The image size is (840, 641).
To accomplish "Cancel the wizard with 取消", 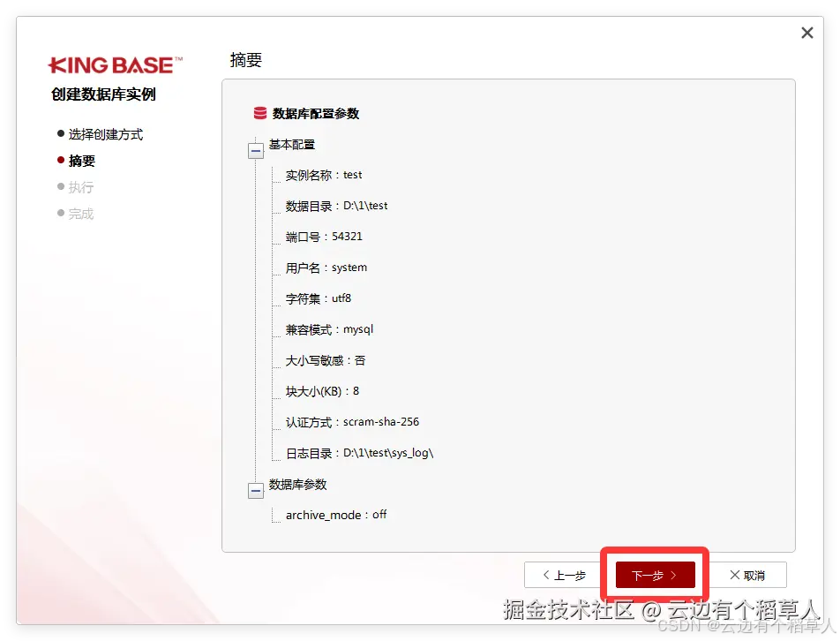I will 747,575.
